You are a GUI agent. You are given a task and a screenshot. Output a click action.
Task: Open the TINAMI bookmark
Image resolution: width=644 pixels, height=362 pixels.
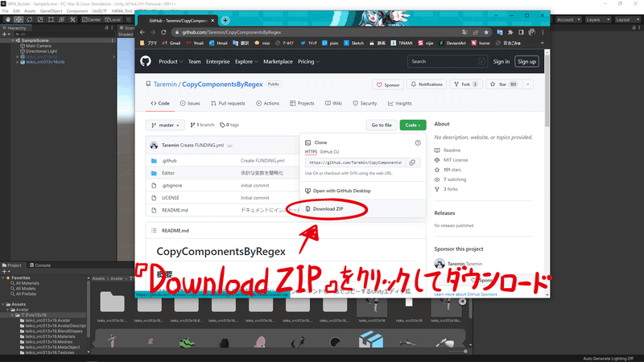(401, 43)
